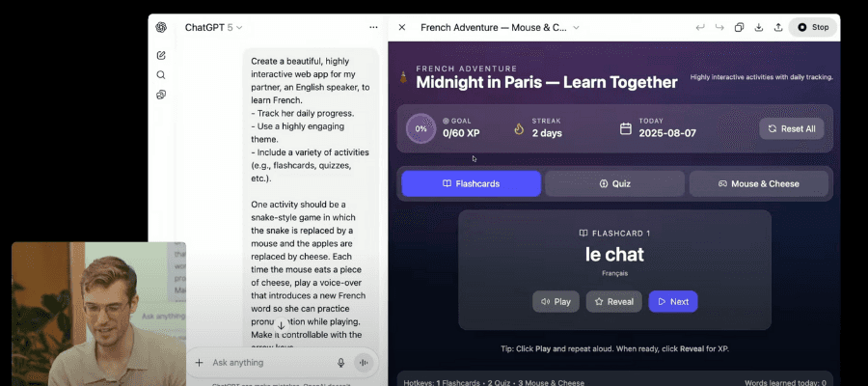Click the plus attach icon in message box

(199, 363)
